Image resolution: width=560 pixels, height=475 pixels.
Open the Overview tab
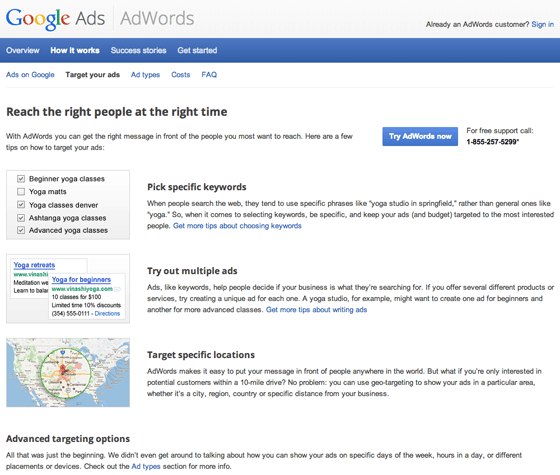pyautogui.click(x=22, y=50)
